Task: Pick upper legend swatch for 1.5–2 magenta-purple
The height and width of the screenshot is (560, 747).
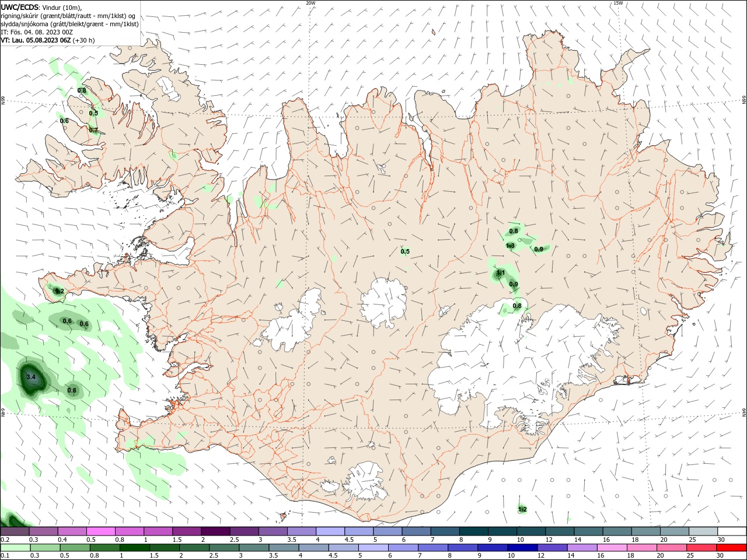Action: [186, 531]
